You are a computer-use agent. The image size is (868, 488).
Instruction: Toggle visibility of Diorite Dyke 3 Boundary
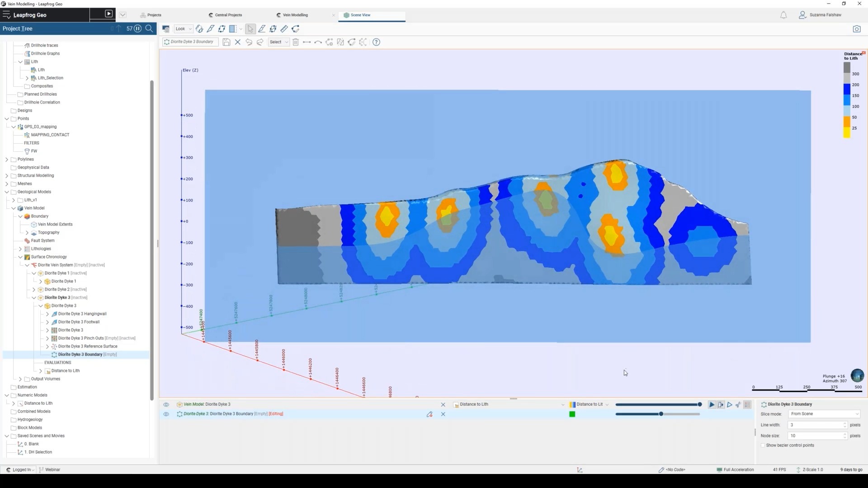tap(166, 414)
